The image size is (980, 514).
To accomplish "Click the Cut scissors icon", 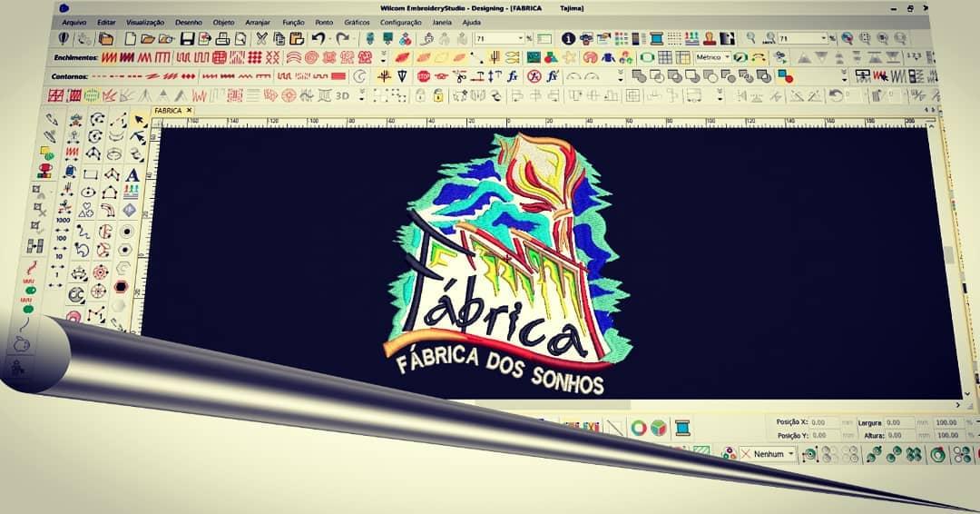I will [x=261, y=39].
